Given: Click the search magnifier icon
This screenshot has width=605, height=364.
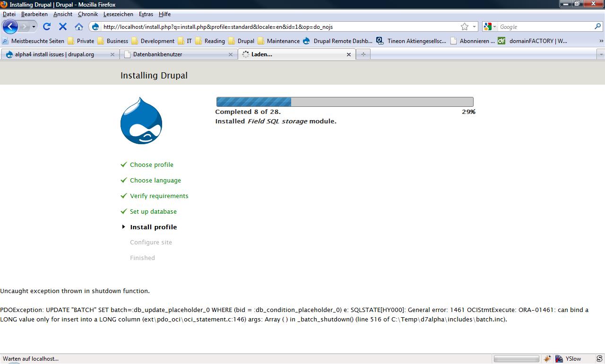Looking at the screenshot, I should pyautogui.click(x=598, y=27).
